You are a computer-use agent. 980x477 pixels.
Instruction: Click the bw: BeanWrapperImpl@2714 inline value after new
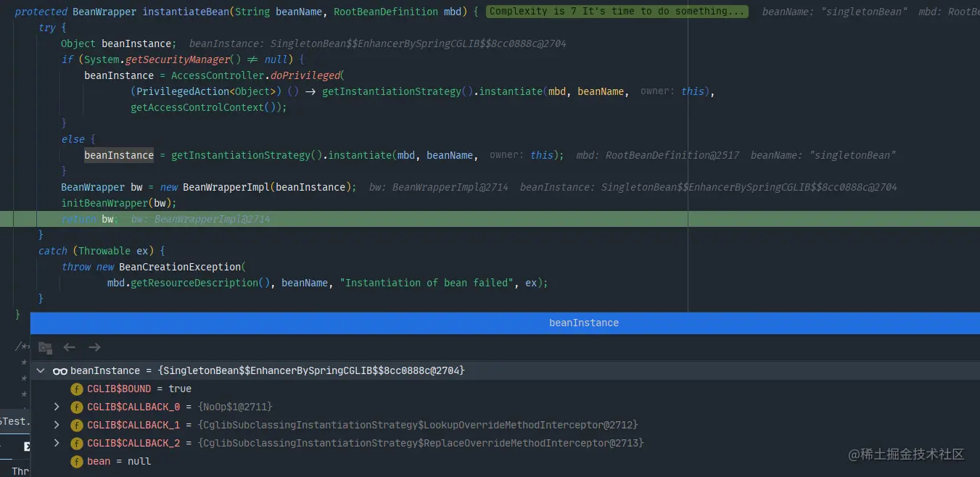click(x=438, y=187)
